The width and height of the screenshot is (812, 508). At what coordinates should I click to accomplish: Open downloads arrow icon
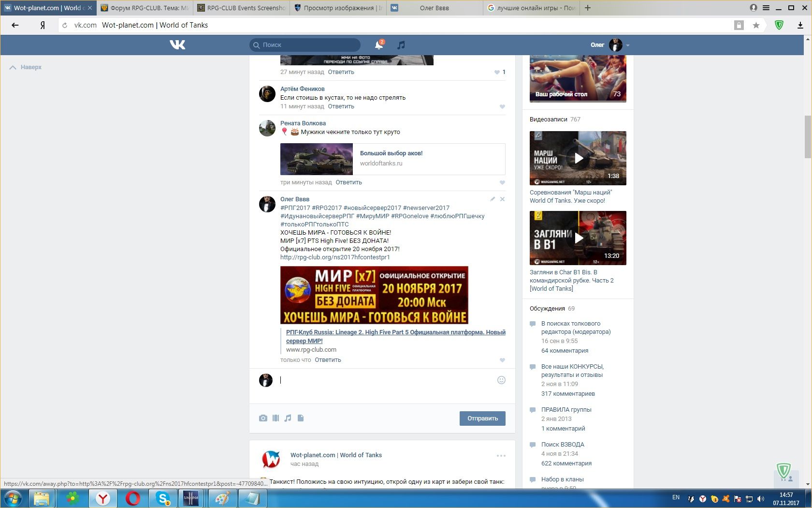pos(800,25)
